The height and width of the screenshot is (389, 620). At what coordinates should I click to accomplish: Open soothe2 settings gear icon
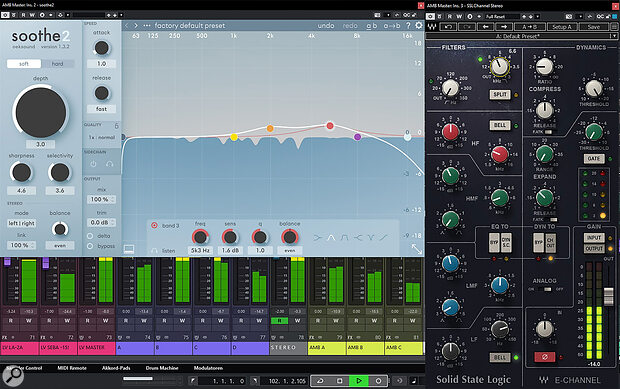click(418, 25)
